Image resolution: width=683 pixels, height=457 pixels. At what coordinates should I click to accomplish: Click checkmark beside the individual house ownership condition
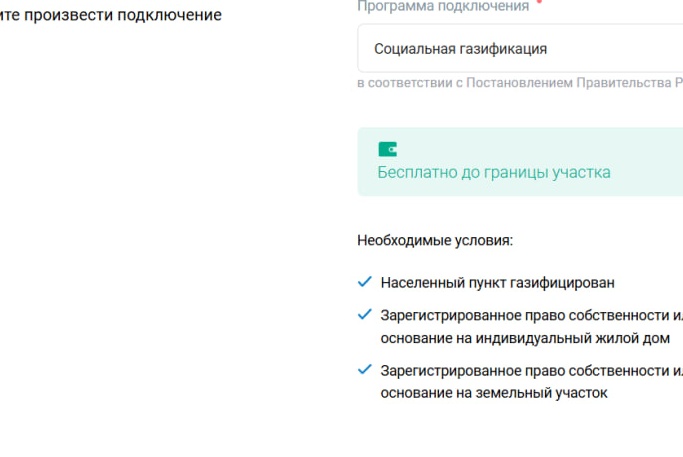(x=365, y=314)
